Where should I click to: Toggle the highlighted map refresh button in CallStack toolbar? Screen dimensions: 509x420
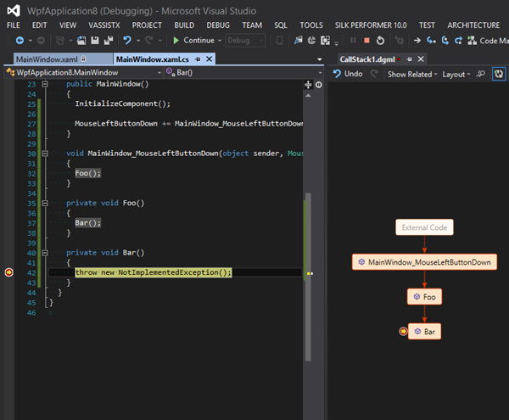pos(499,74)
